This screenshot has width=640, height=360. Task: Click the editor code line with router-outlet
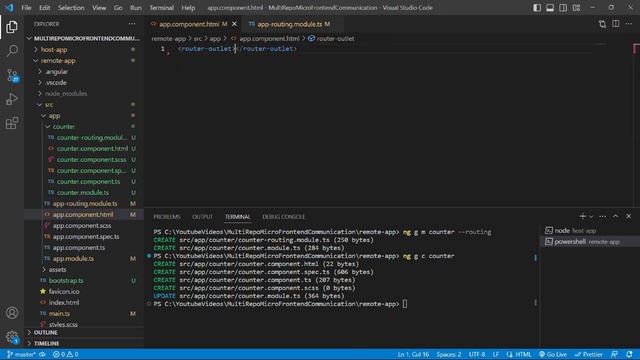[x=237, y=49]
